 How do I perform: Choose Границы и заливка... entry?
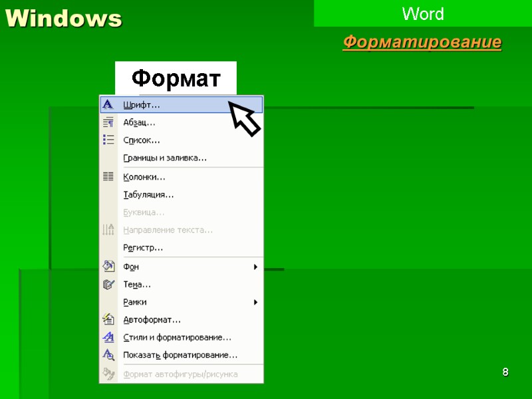[181, 158]
